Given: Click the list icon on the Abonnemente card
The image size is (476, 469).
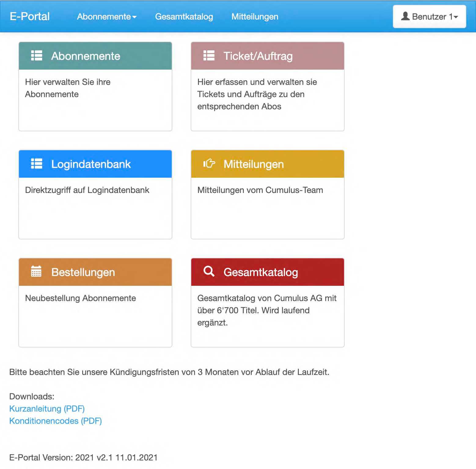Looking at the screenshot, I should [36, 56].
